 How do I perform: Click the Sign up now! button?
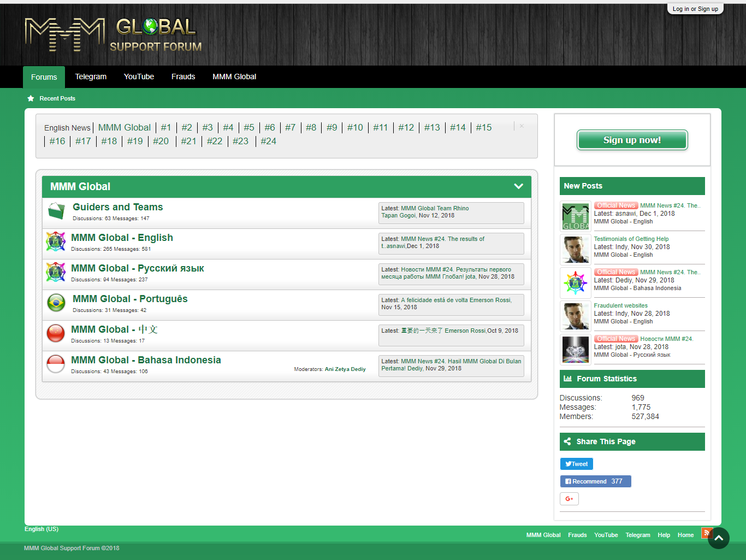click(x=632, y=140)
